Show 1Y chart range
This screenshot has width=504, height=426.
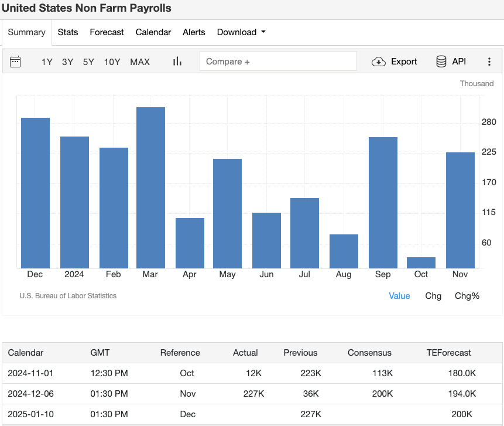point(47,61)
